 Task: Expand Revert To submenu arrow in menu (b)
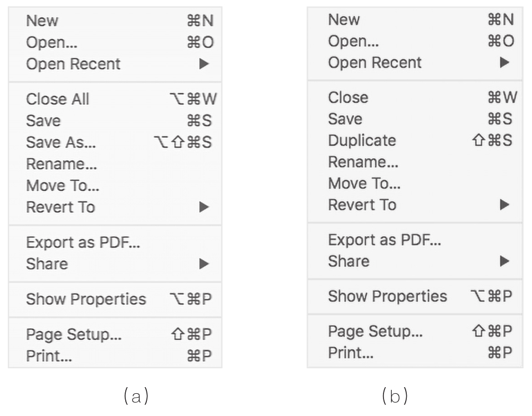point(504,205)
